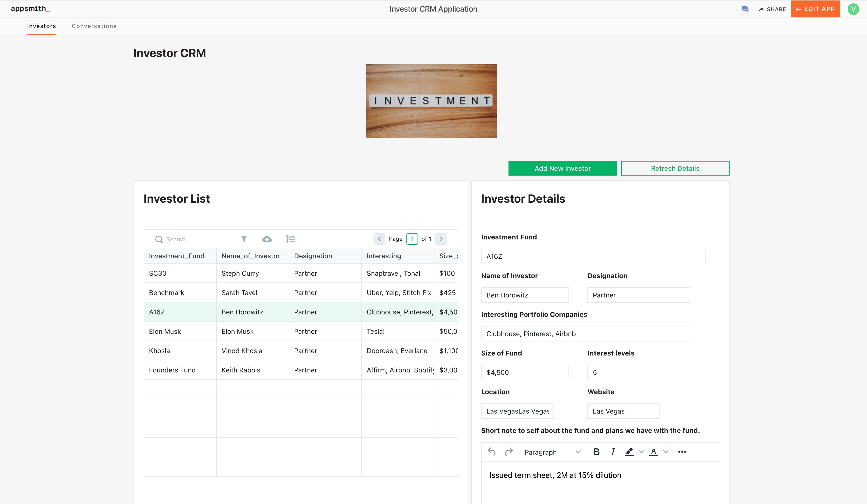Viewport: 867px width, 504px height.
Task: Download table data via cloud icon
Action: 267,239
